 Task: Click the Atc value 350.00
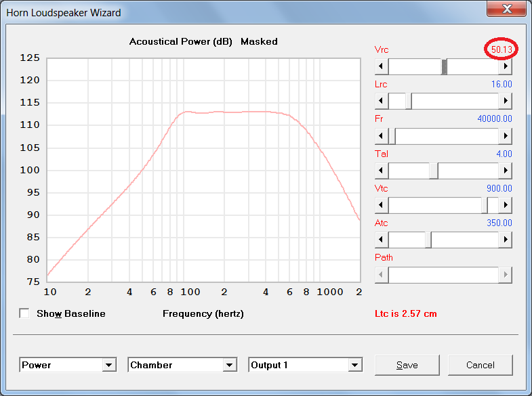pyautogui.click(x=499, y=223)
